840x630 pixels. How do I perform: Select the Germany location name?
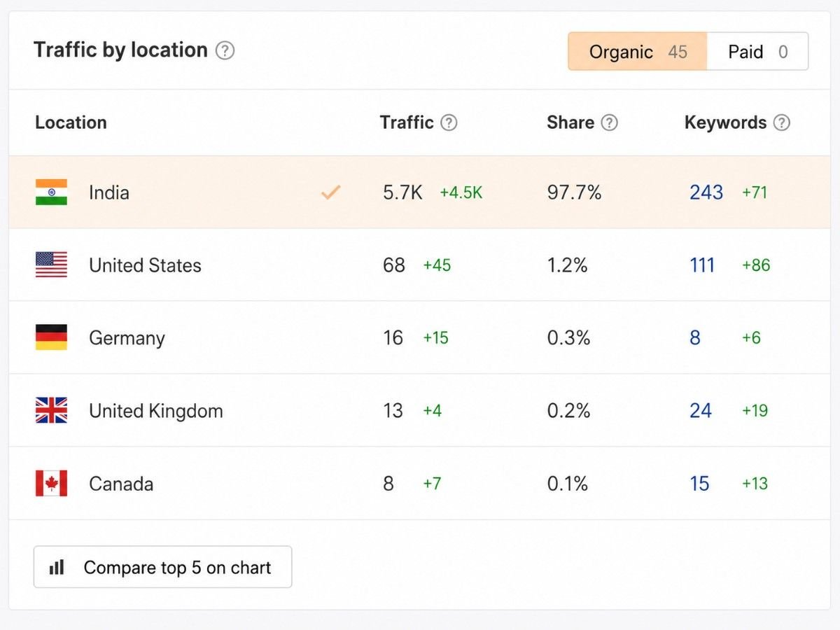(x=127, y=338)
